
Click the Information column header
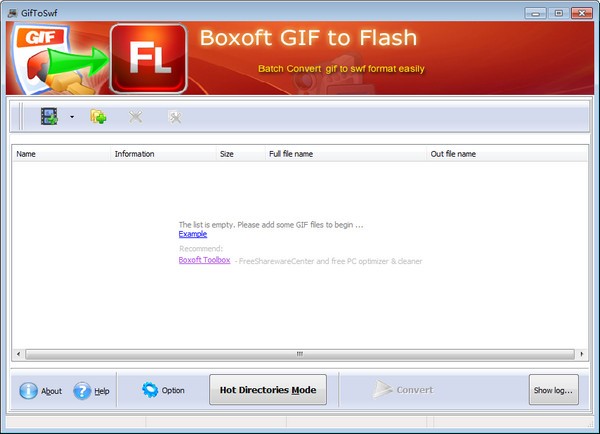coord(161,154)
